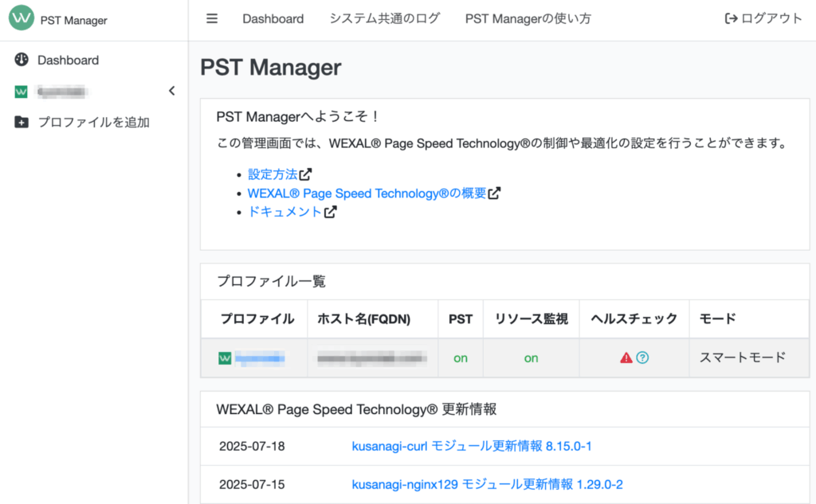Click the リソース監視 column header
816x504 pixels.
click(x=531, y=318)
